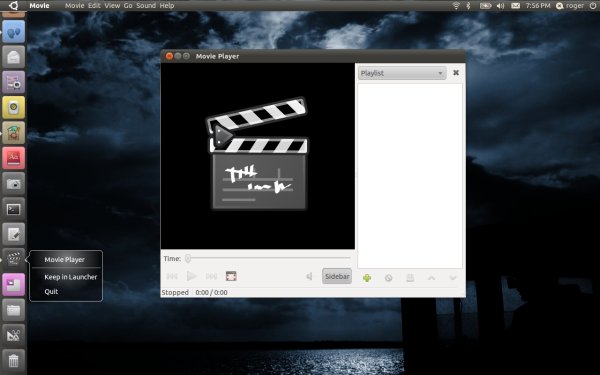
Task: Open the yellow speaker launcher icon
Action: (14, 108)
